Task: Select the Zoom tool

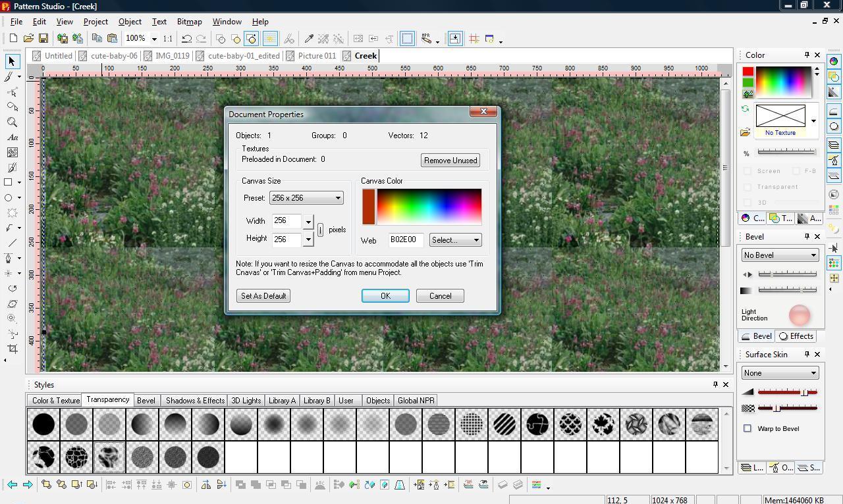Action: [11, 122]
